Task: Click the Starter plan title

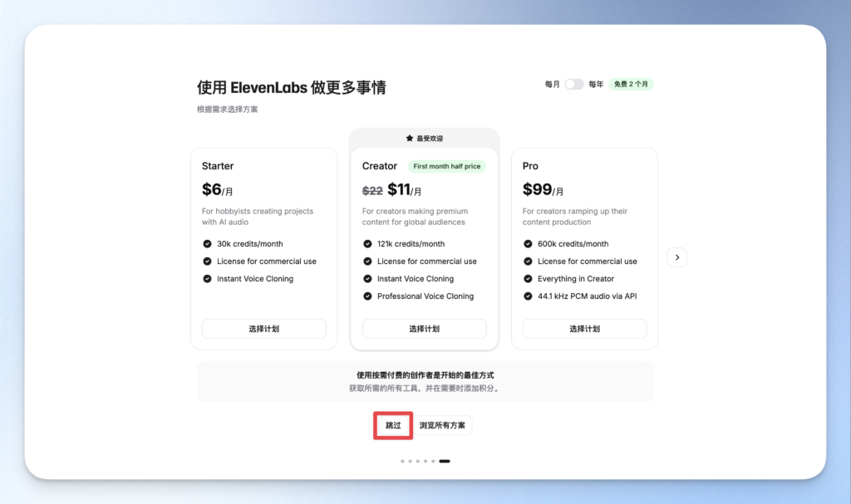Action: 218,166
